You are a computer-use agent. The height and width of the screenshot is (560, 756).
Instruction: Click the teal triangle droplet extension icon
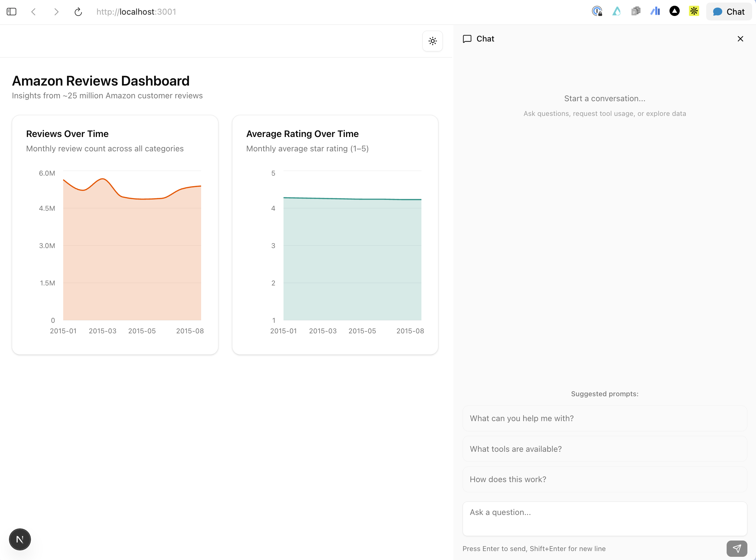pyautogui.click(x=616, y=11)
